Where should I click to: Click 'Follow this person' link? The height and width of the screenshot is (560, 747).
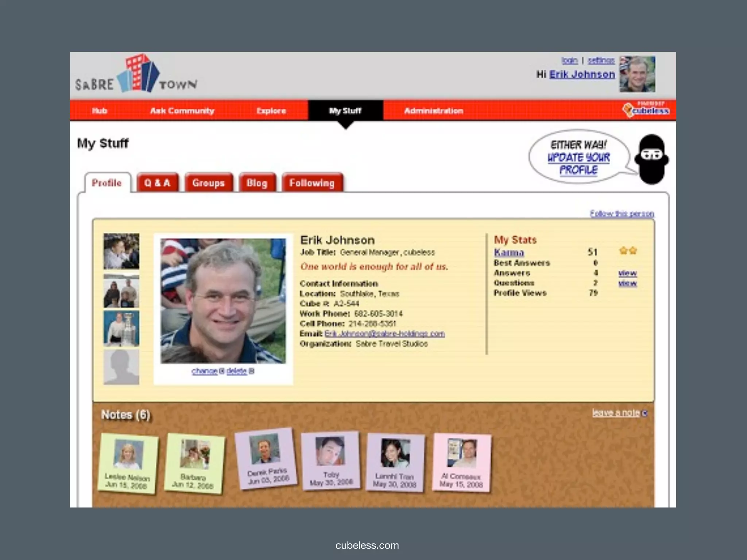pos(622,214)
